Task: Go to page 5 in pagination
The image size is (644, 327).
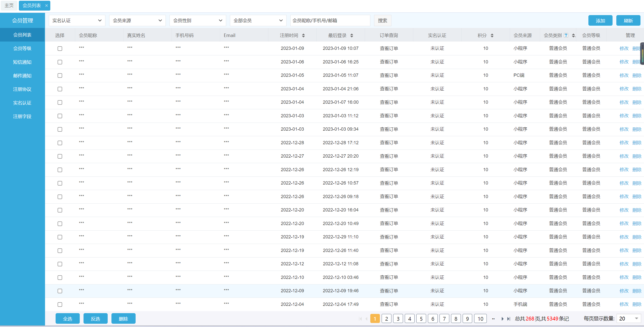Action: (421, 319)
